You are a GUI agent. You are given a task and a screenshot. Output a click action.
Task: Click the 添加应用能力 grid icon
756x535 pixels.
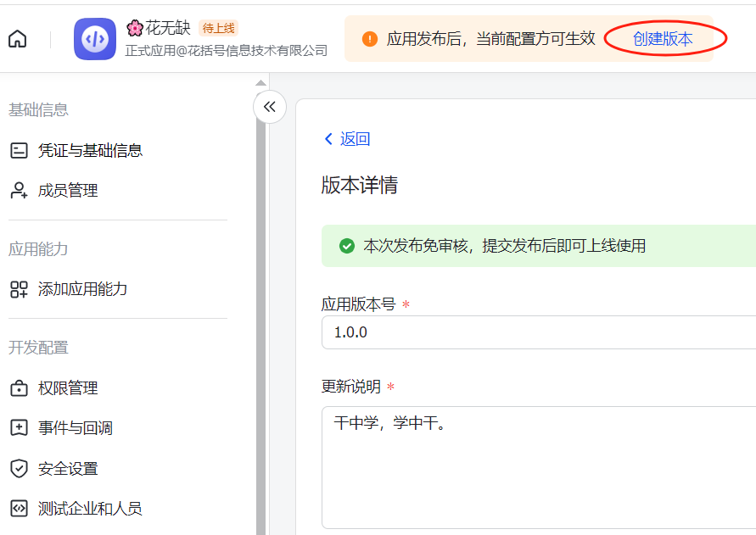tap(19, 289)
